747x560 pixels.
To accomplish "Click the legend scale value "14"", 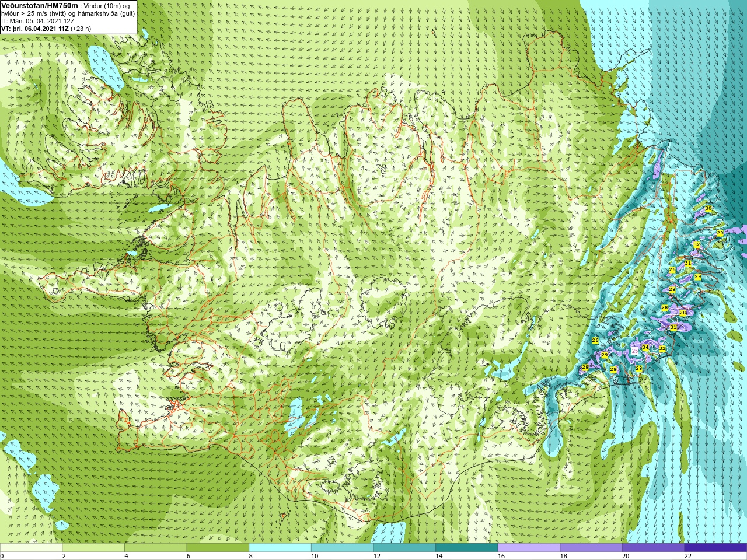I will pos(439,556).
